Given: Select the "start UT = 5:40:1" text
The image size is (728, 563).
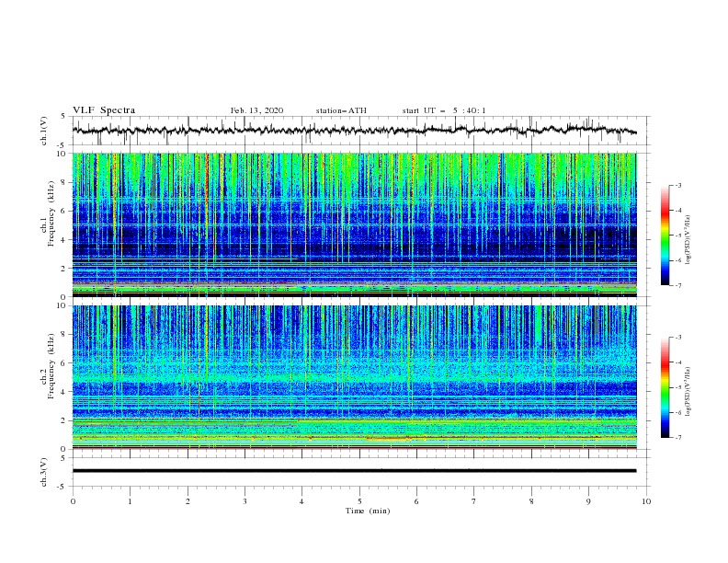Looking at the screenshot, I should (x=444, y=110).
